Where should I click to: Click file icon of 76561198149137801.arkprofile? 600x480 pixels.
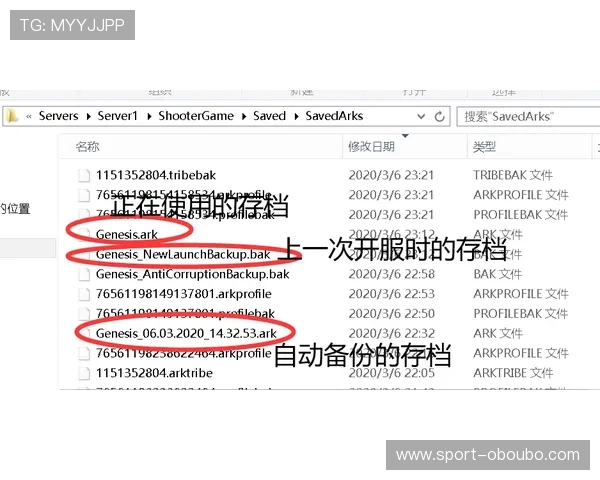(x=84, y=294)
